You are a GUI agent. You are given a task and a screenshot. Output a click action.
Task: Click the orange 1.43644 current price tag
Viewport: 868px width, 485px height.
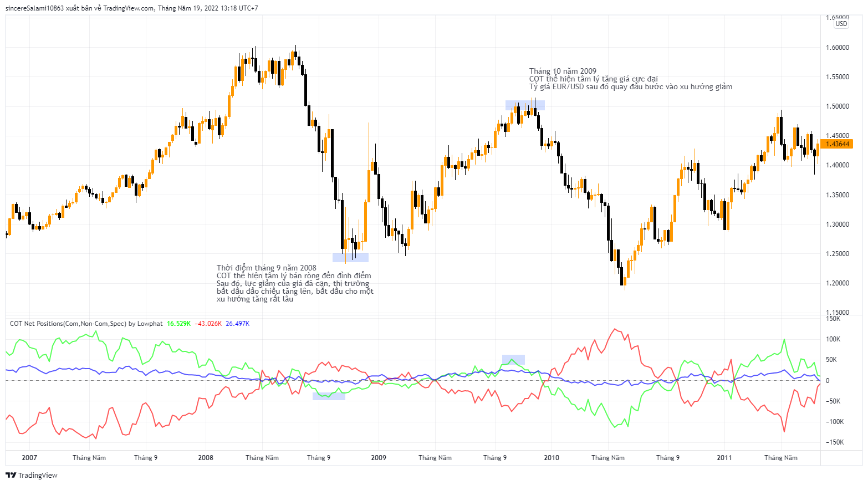pyautogui.click(x=837, y=144)
